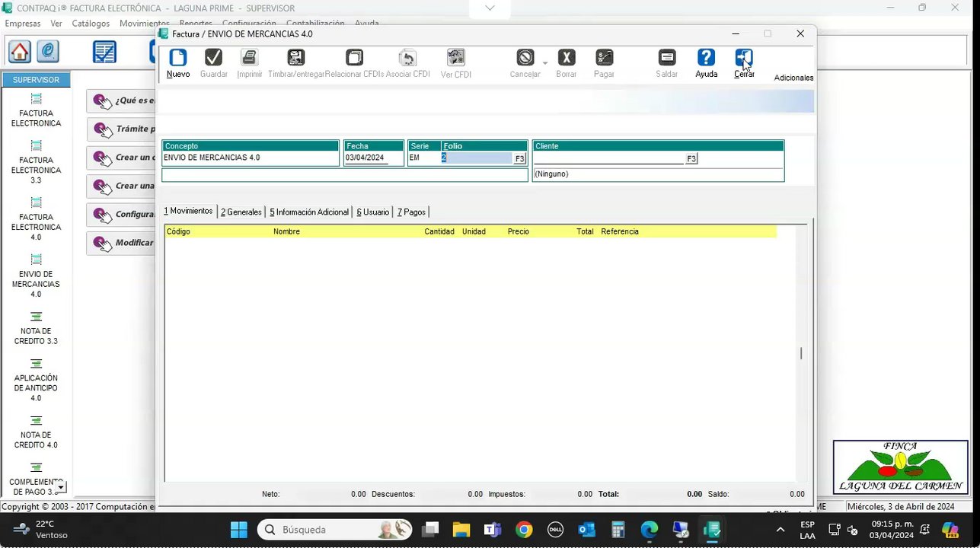This screenshot has width=980, height=548.
Task: Open Google Chrome from taskbar
Action: tap(524, 530)
